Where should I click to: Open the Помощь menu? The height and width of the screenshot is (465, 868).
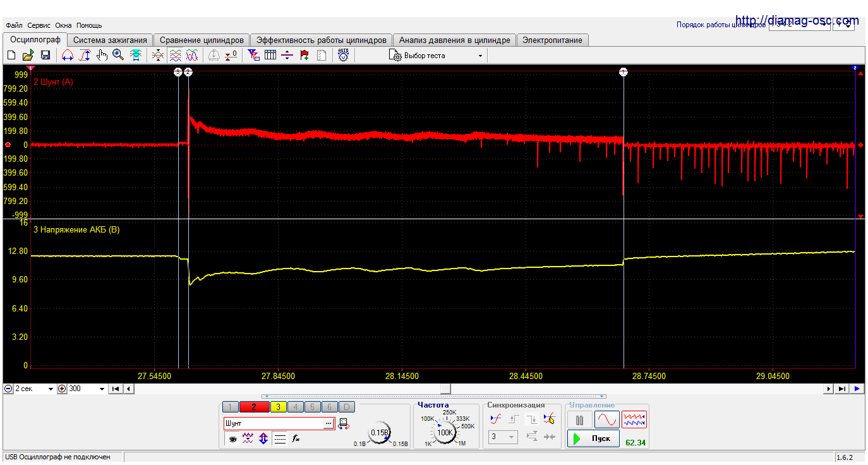(x=89, y=25)
